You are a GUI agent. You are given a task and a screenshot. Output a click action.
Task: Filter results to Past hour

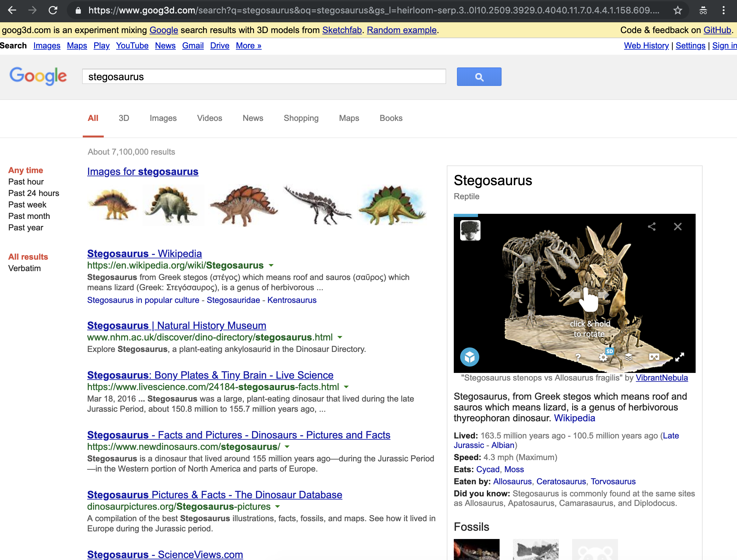pos(26,182)
